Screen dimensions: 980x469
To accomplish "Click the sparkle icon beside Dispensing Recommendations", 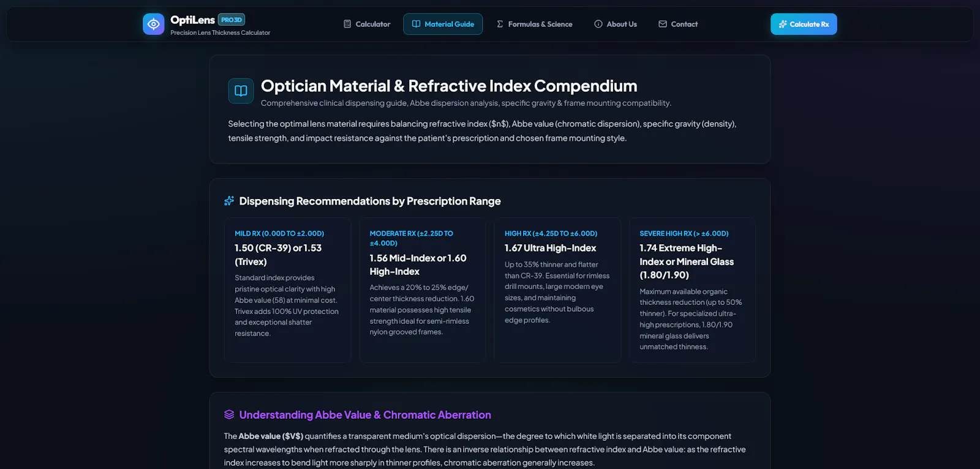I will tap(229, 201).
